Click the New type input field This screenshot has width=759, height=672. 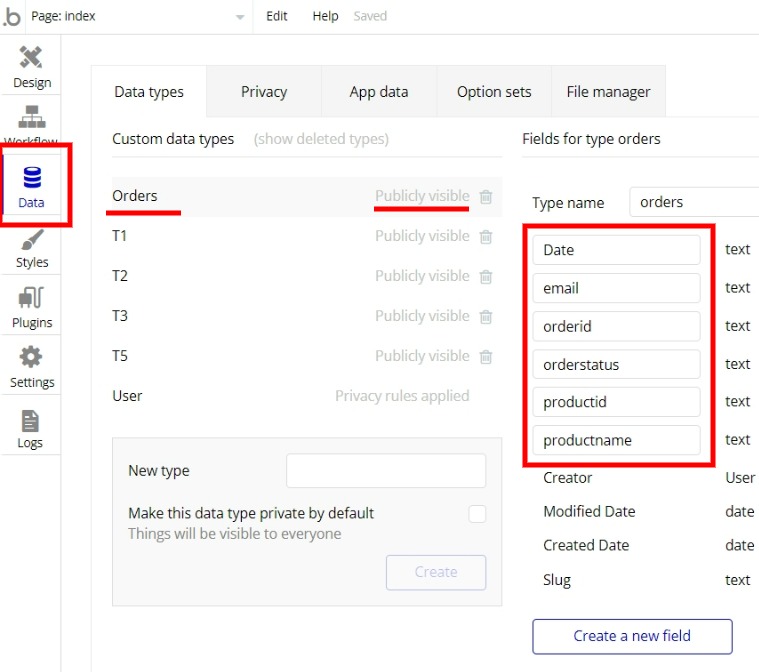pyautogui.click(x=386, y=471)
